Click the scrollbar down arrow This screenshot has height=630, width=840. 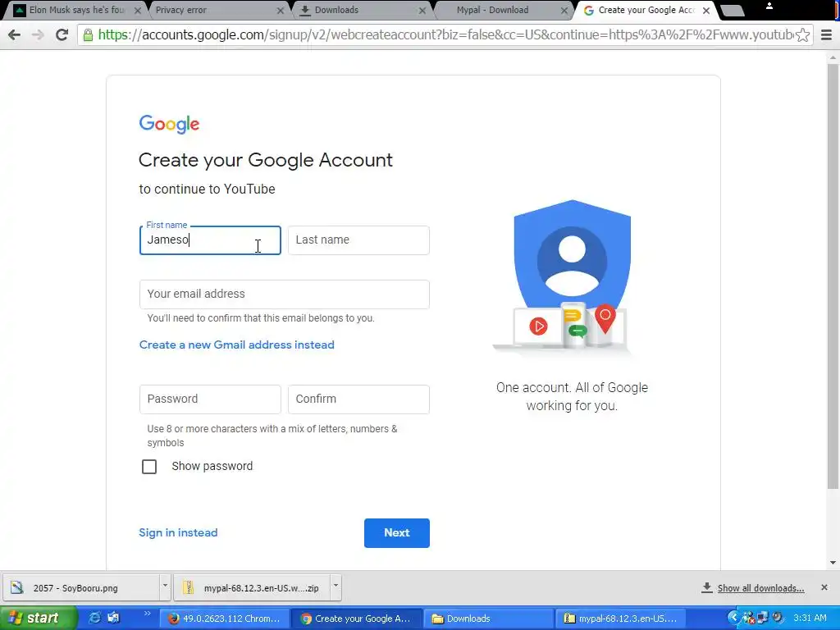point(833,563)
